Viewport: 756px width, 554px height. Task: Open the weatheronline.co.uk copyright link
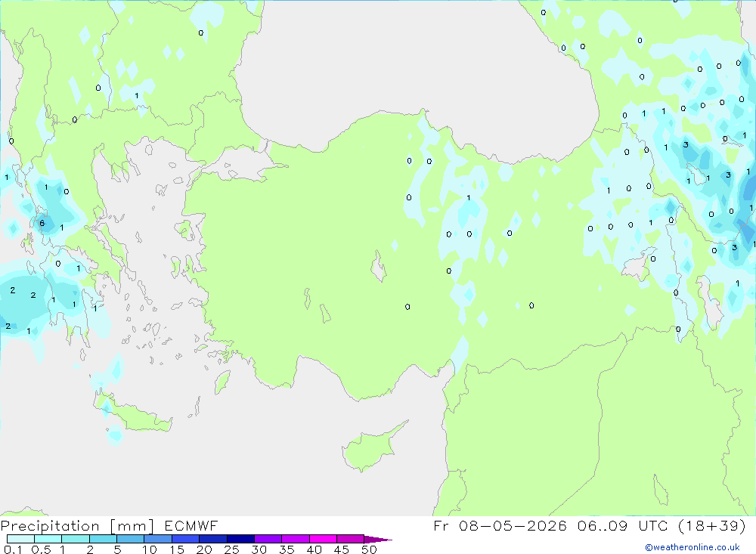click(692, 547)
